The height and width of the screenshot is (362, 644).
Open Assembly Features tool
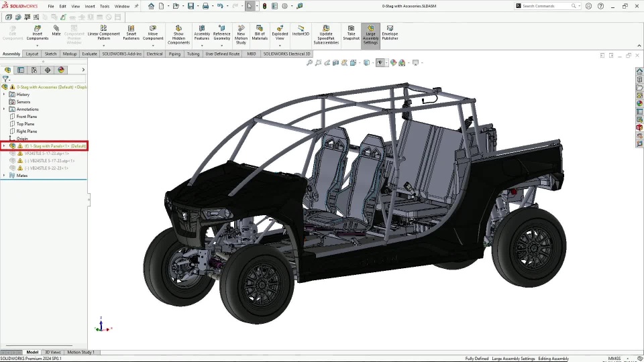coord(202,33)
